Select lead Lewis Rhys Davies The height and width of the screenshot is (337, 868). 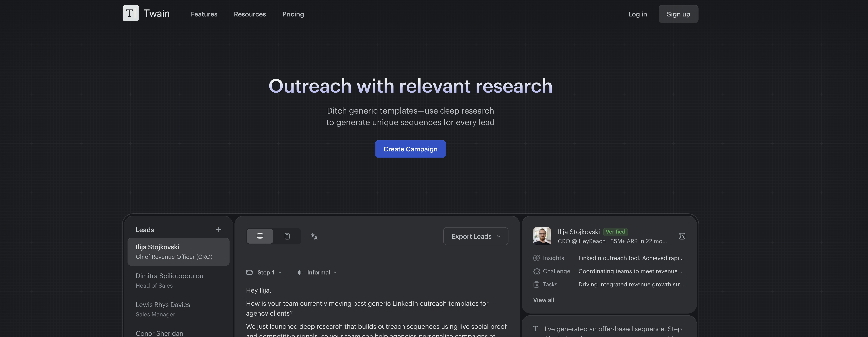click(163, 304)
